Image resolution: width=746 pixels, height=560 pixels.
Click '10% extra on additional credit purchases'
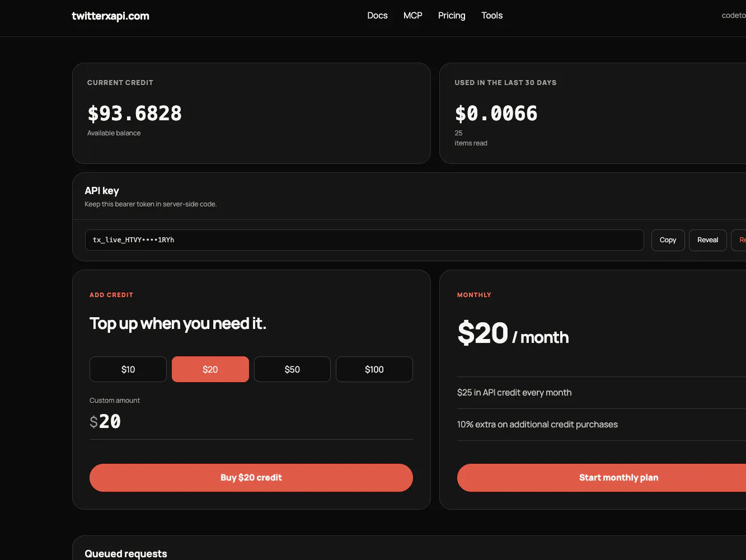[x=537, y=425]
